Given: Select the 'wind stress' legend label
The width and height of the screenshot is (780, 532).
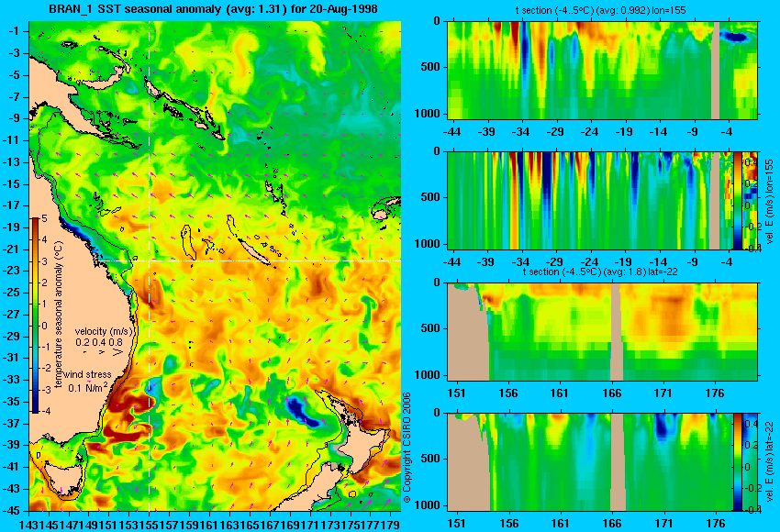Looking at the screenshot, I should point(87,374).
